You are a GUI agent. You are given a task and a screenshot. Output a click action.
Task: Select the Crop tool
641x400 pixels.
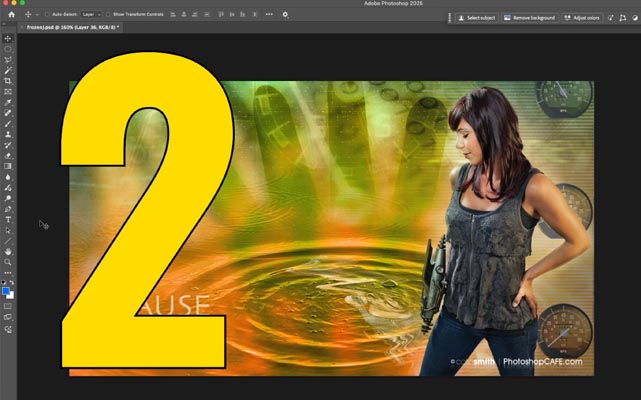8,81
